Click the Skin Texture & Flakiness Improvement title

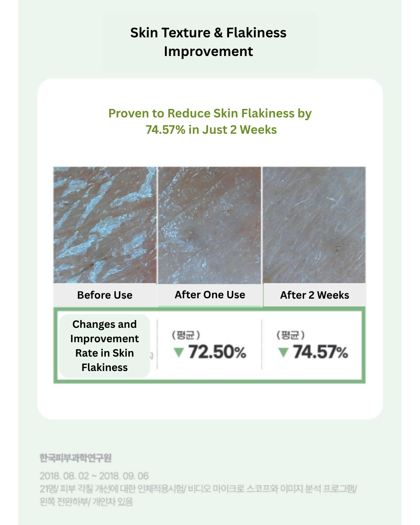click(208, 42)
